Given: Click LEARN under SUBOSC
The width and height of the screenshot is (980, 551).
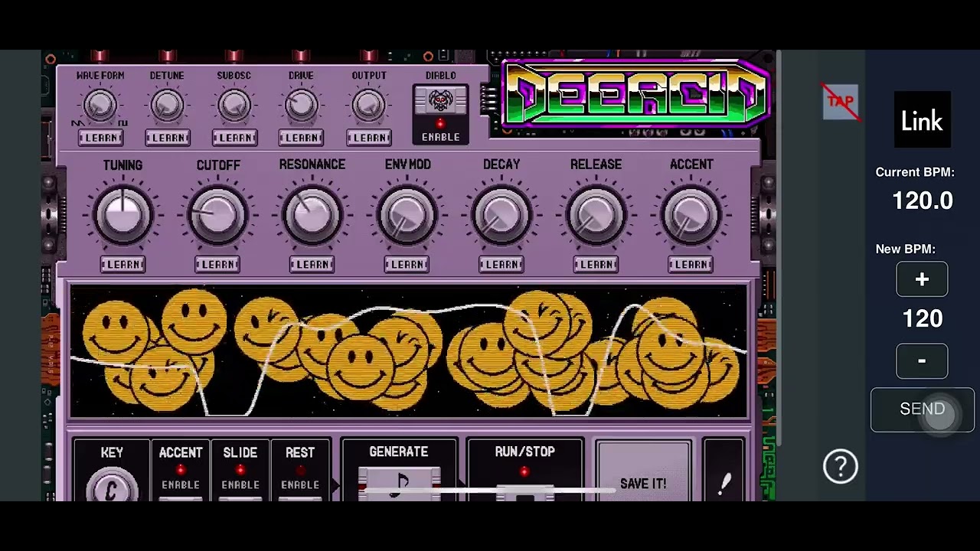Looking at the screenshot, I should pos(234,138).
